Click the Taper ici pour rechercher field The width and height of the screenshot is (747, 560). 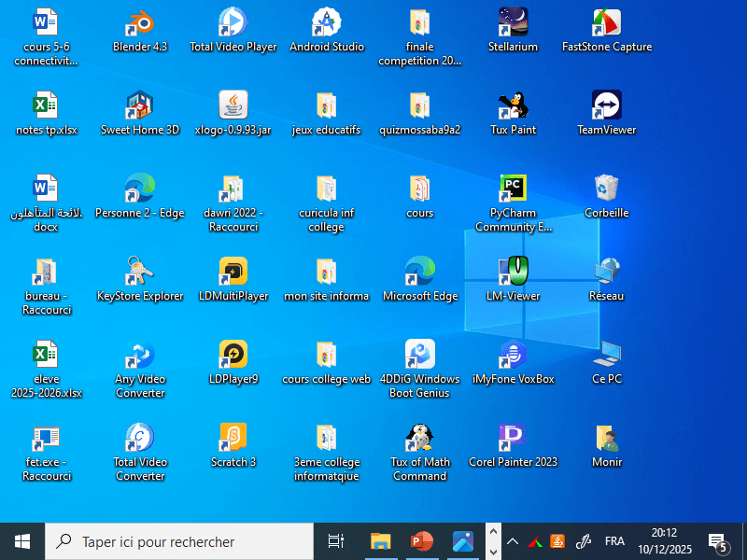pos(177,541)
